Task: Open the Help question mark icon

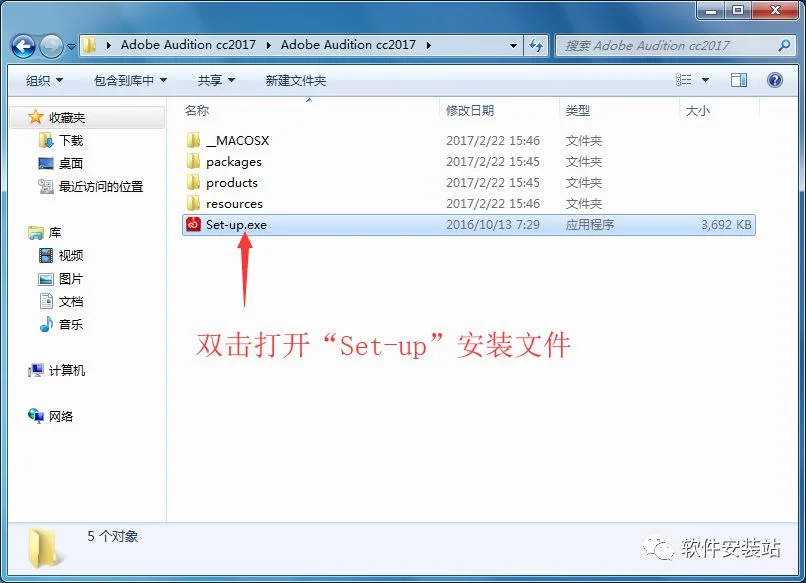Action: pos(775,80)
